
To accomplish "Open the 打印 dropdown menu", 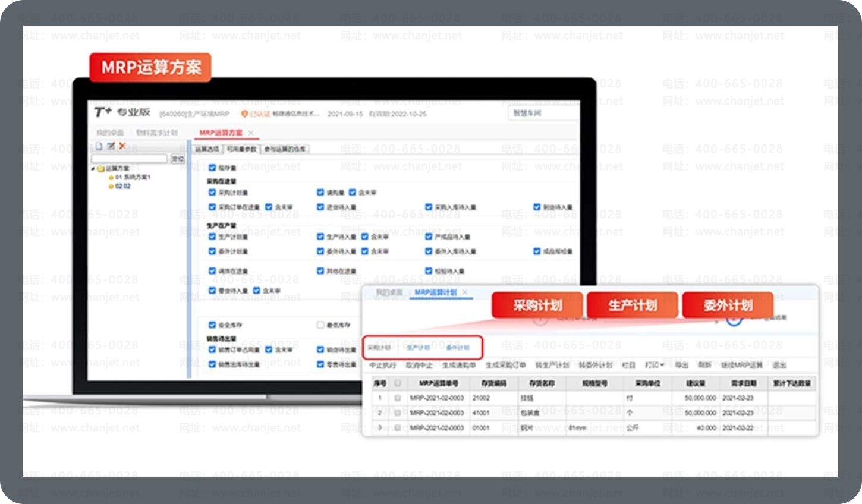I will click(x=655, y=365).
